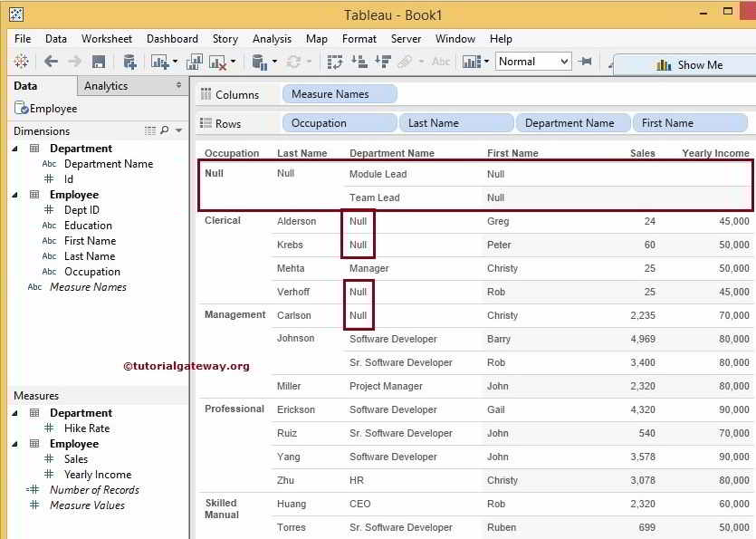Screen dimensions: 756x539
Task: Switch to the Analytics tab
Action: (x=108, y=85)
